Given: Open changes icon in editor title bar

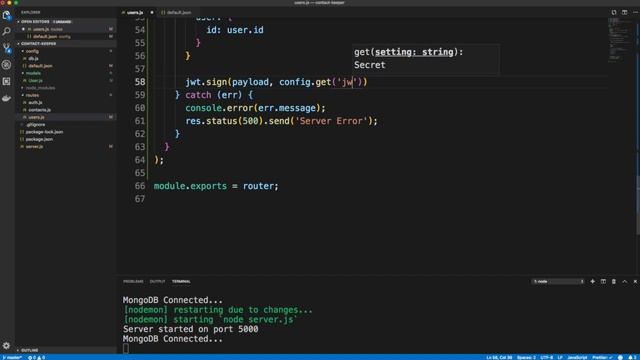Looking at the screenshot, I should tap(614, 12).
